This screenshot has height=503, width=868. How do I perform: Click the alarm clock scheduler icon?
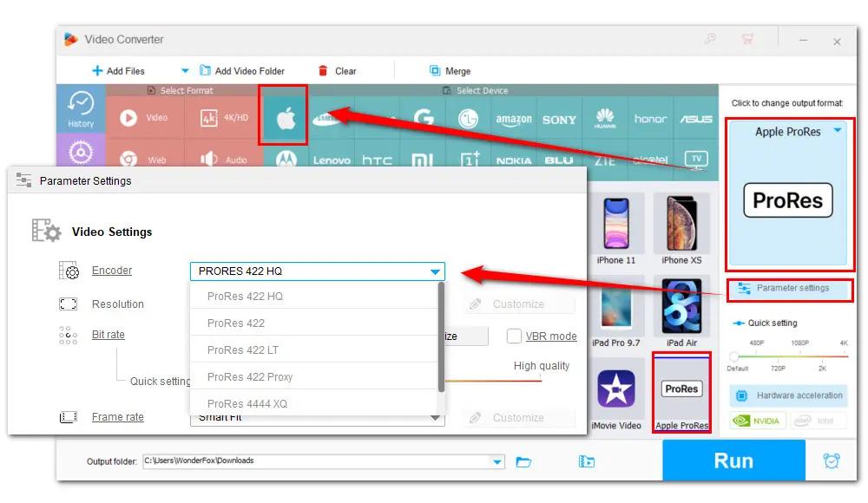(x=832, y=461)
